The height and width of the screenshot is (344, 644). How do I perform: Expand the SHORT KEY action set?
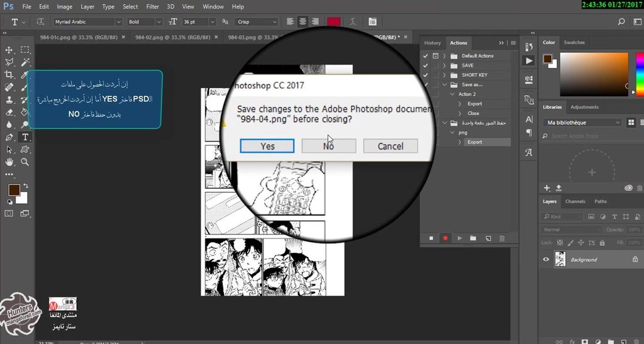pyautogui.click(x=445, y=75)
